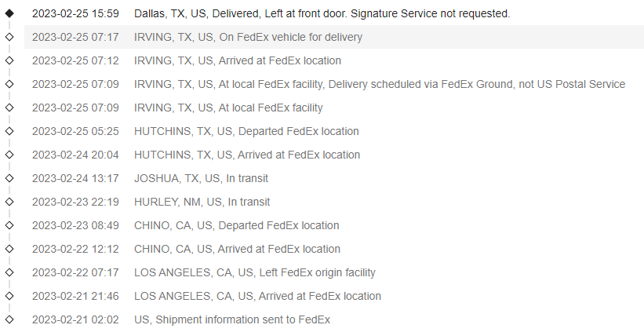Click diamond marker beside Delivery scheduled via FedEx Ground
644x332 pixels.
click(x=9, y=84)
